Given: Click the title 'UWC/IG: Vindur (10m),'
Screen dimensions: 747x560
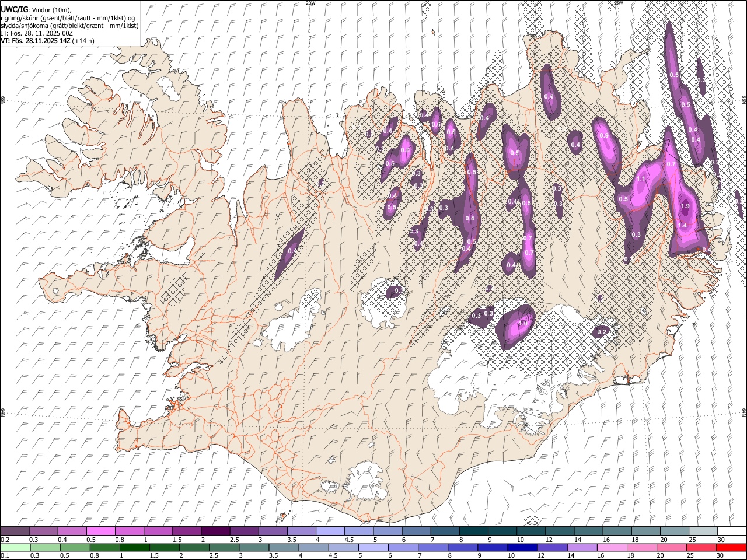Looking at the screenshot, I should tap(37, 10).
